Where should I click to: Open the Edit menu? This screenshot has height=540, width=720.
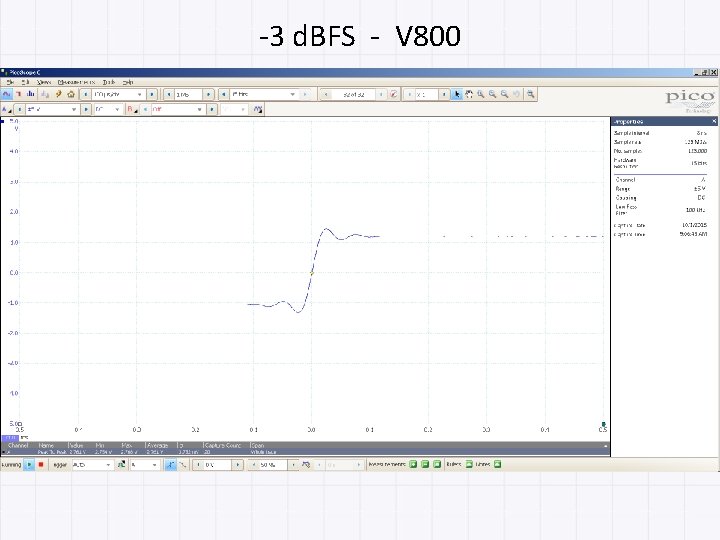tap(25, 82)
